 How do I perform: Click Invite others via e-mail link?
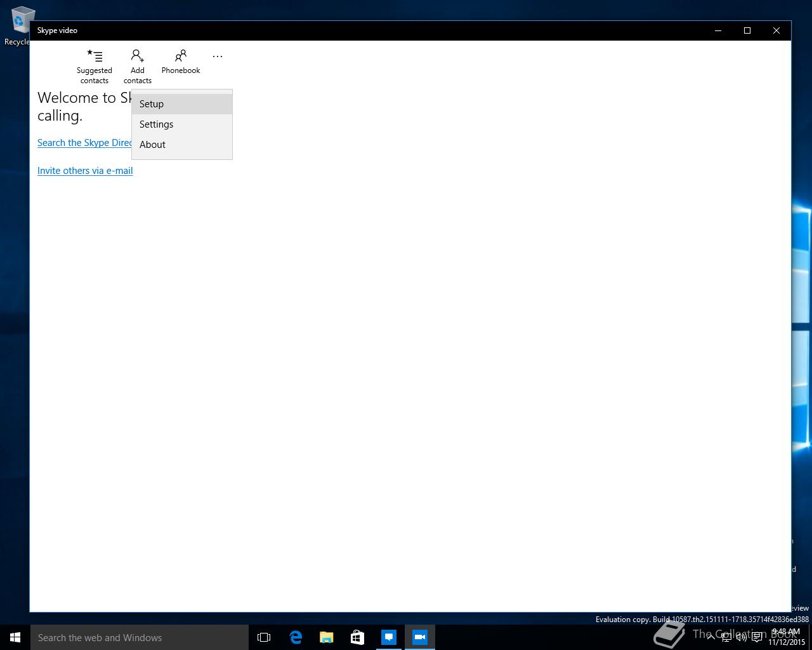pos(85,171)
